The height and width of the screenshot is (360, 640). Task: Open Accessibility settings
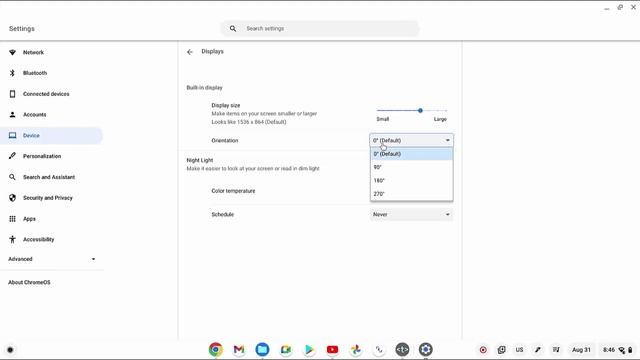click(51, 240)
